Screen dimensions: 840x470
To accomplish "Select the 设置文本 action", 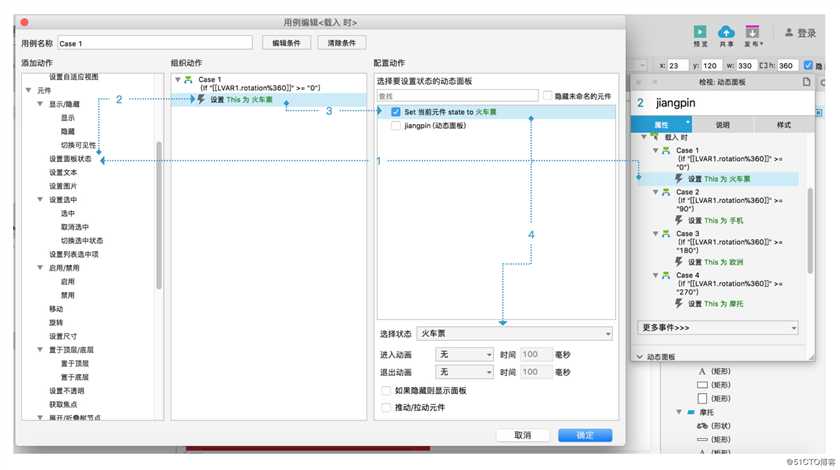I will 63,172.
